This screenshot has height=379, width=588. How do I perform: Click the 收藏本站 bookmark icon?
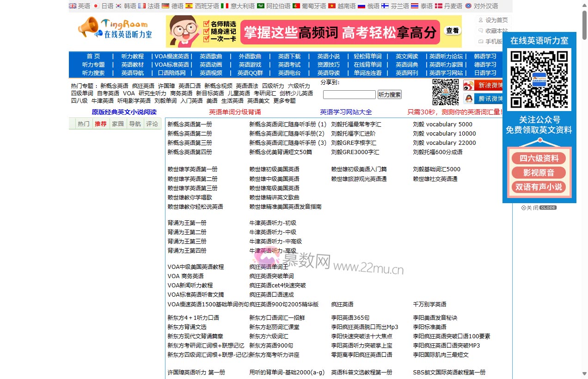pyautogui.click(x=480, y=30)
